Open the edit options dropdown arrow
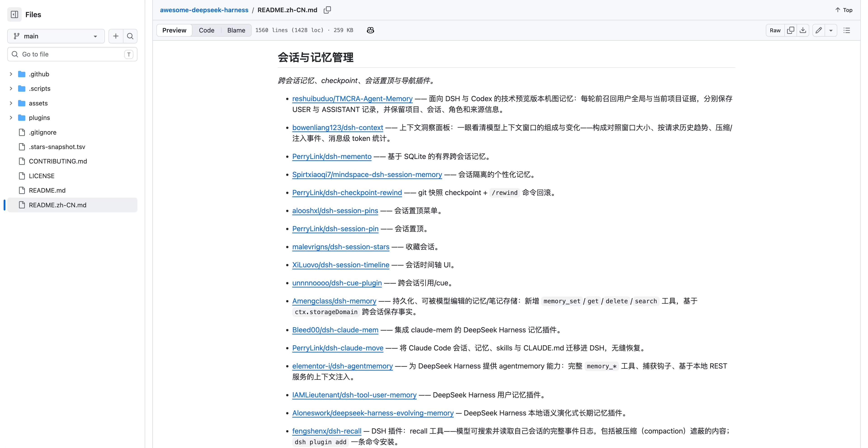 [x=831, y=30]
